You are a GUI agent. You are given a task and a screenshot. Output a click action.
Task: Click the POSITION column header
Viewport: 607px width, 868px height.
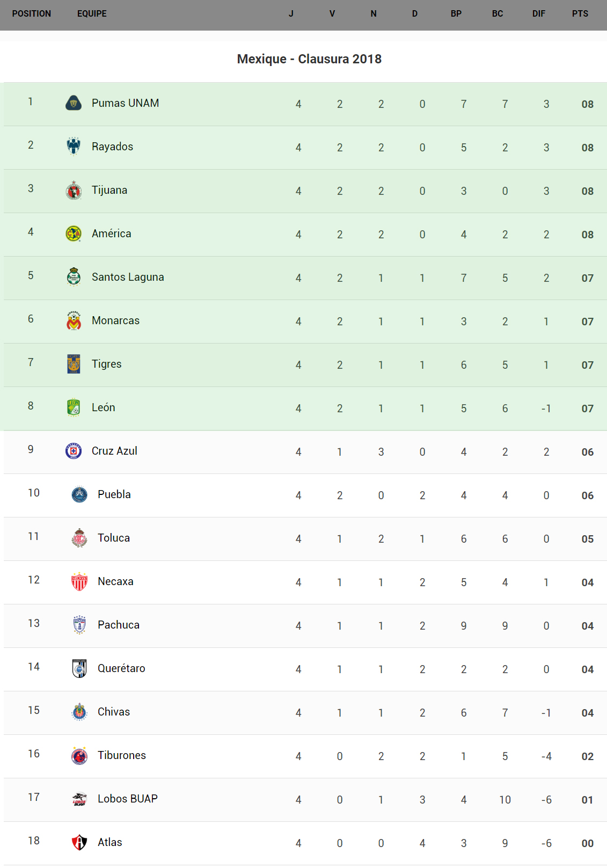[x=32, y=14]
